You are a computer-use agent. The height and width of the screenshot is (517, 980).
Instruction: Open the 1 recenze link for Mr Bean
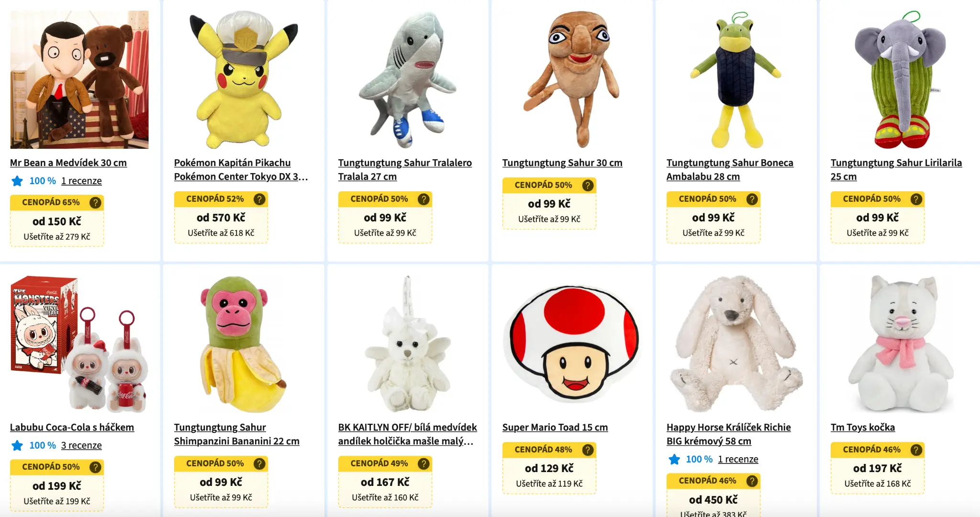tap(81, 181)
